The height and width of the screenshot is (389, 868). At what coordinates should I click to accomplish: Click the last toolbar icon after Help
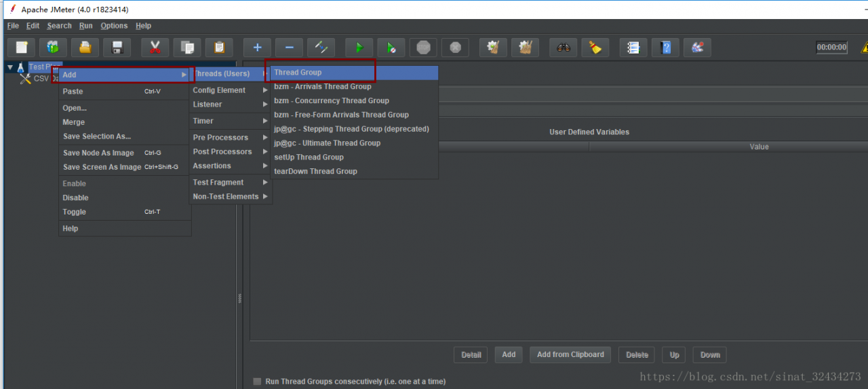tap(697, 48)
